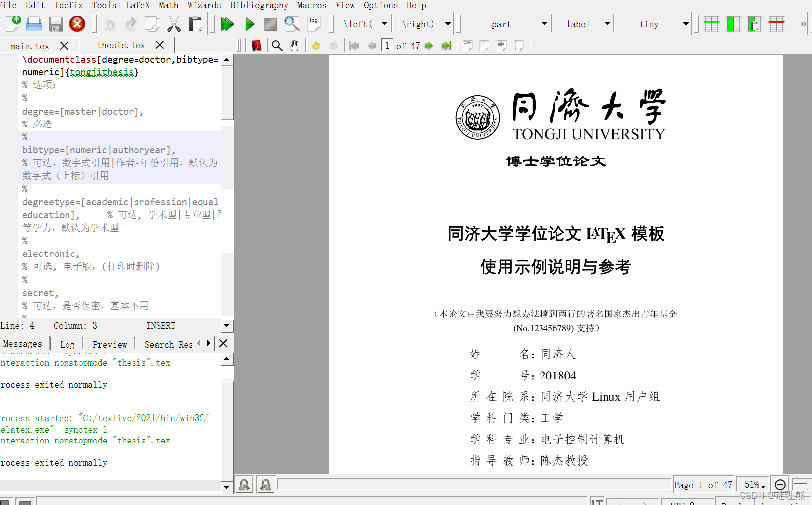Select the magnify tool in the PDF viewer
Viewport: 812px width, 505px height.
277,46
